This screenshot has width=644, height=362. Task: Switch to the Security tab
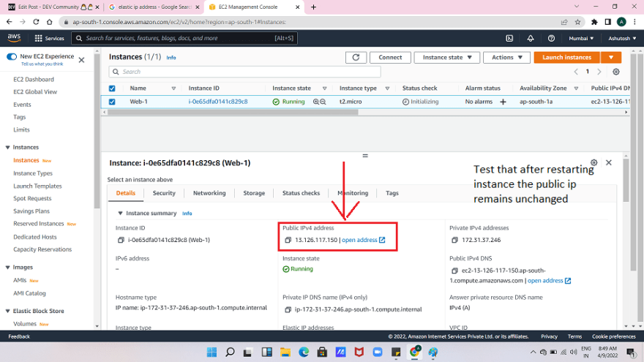(x=164, y=193)
